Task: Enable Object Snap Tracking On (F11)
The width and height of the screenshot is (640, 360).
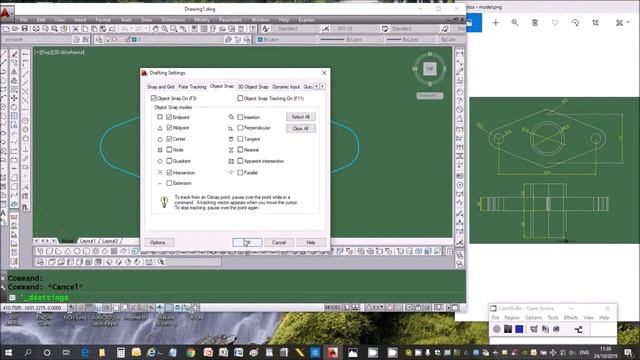Action: click(x=240, y=98)
